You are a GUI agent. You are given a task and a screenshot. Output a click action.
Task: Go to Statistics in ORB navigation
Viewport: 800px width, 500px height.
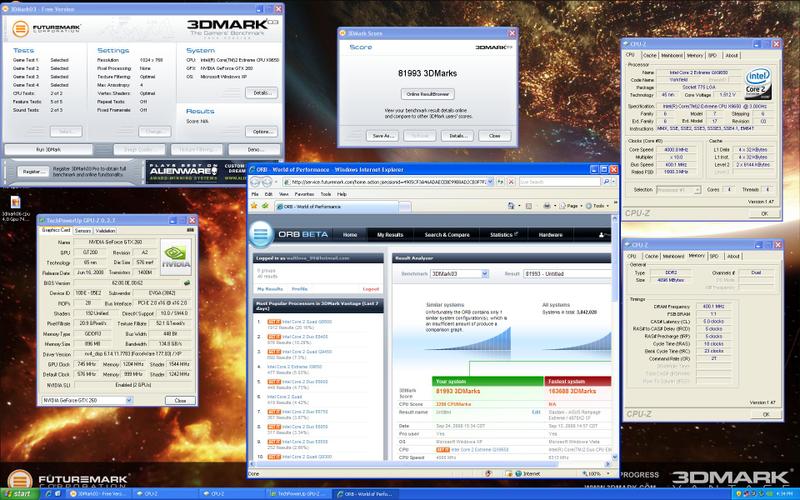click(504, 235)
